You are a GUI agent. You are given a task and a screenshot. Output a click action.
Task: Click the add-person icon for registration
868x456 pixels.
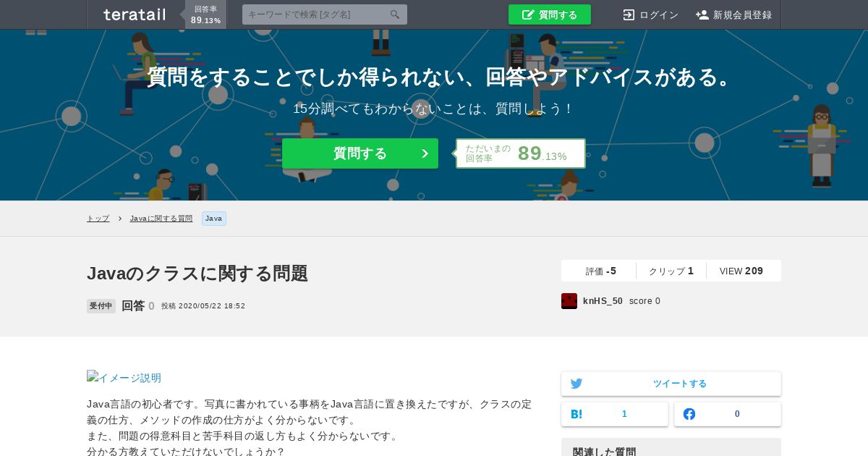click(x=702, y=14)
